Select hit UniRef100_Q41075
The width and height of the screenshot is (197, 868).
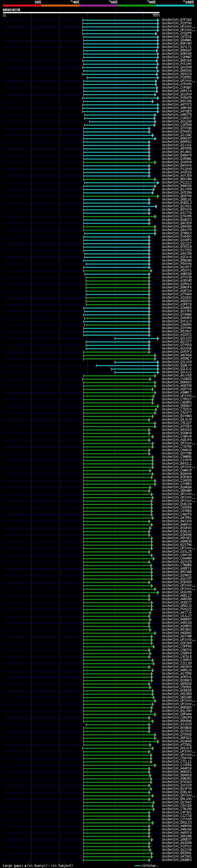(x=177, y=230)
